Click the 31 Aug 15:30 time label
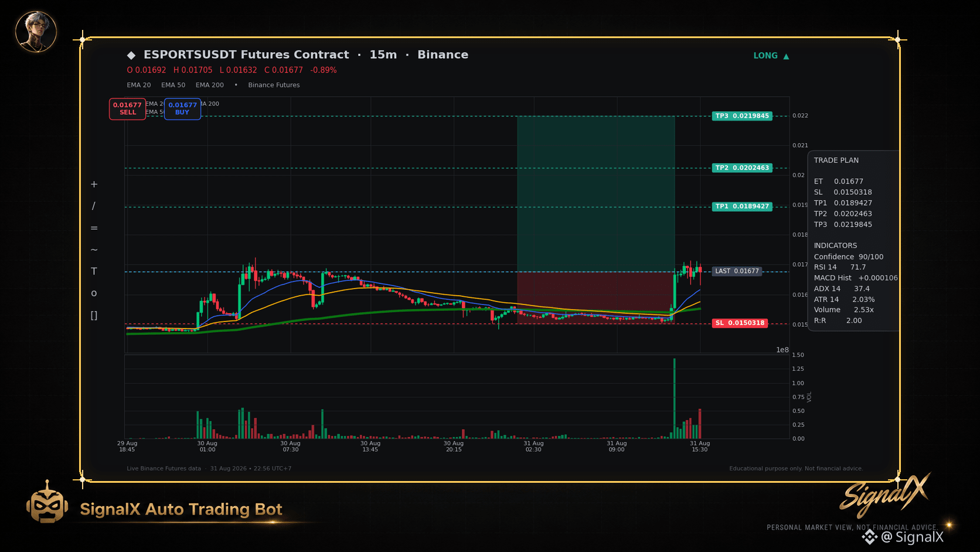The image size is (980, 552). (700, 446)
